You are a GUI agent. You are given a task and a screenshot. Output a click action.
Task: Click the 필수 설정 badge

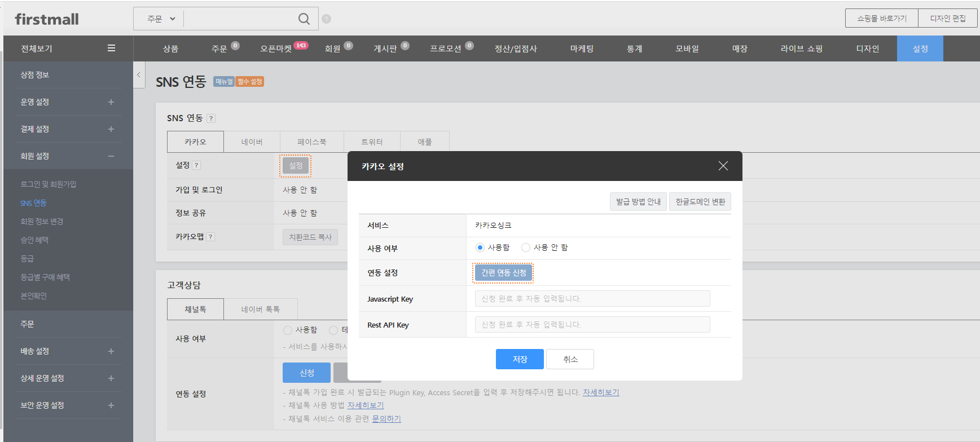point(250,82)
